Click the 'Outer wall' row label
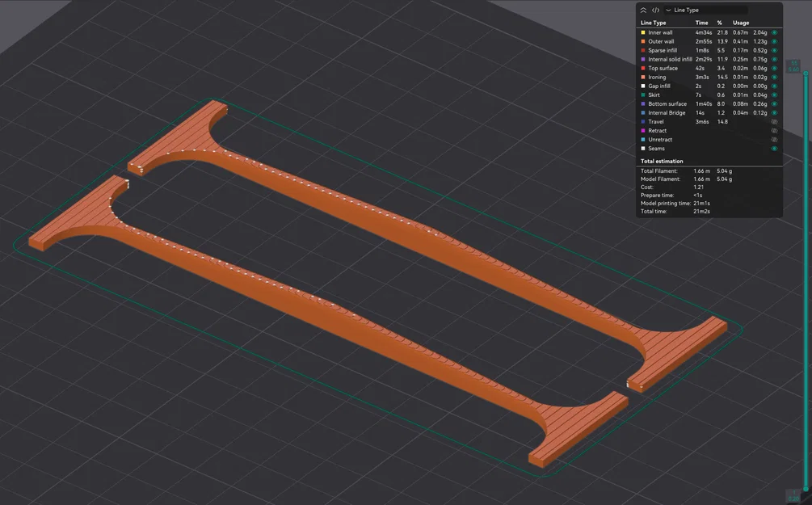This screenshot has width=812, height=505. [661, 41]
